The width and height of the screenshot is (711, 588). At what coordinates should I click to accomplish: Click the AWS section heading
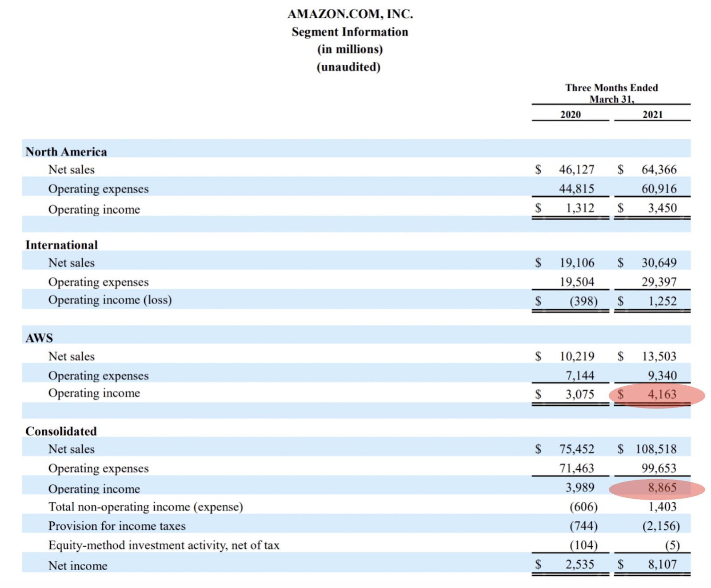[39, 338]
